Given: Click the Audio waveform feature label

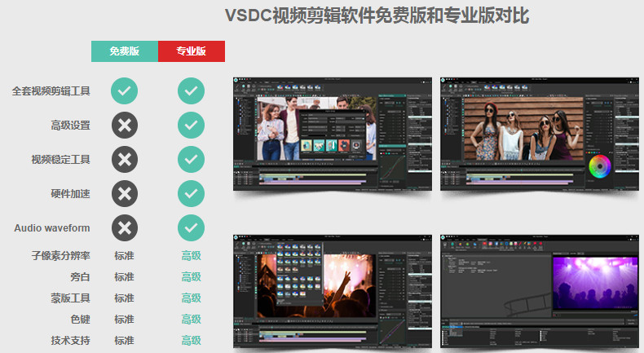Looking at the screenshot, I should tap(51, 228).
